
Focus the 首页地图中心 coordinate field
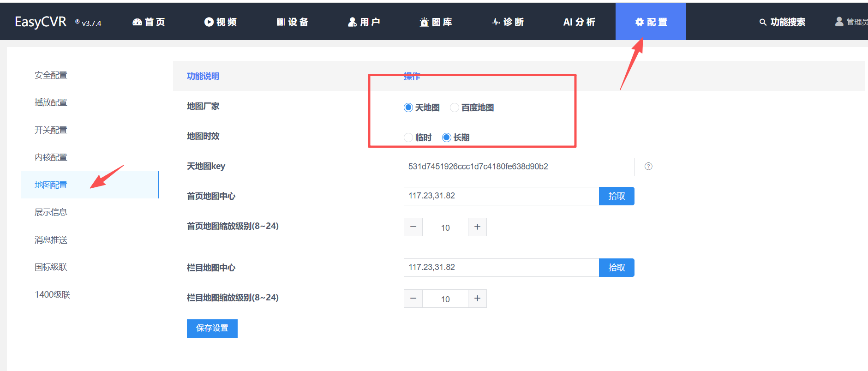tap(502, 196)
